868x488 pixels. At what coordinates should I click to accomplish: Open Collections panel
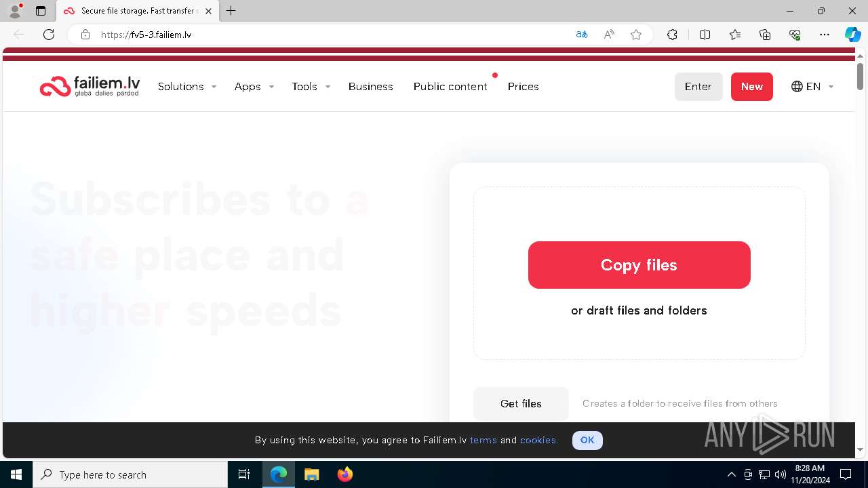tap(765, 35)
